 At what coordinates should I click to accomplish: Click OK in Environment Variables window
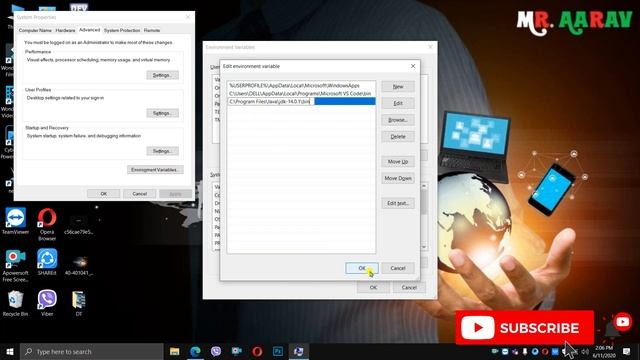pyautogui.click(x=373, y=287)
